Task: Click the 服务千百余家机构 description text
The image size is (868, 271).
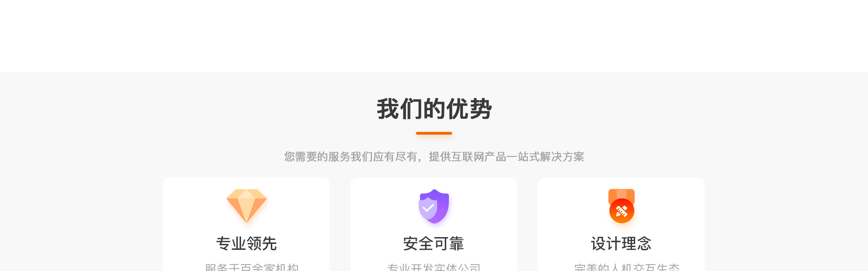Action: (252, 267)
